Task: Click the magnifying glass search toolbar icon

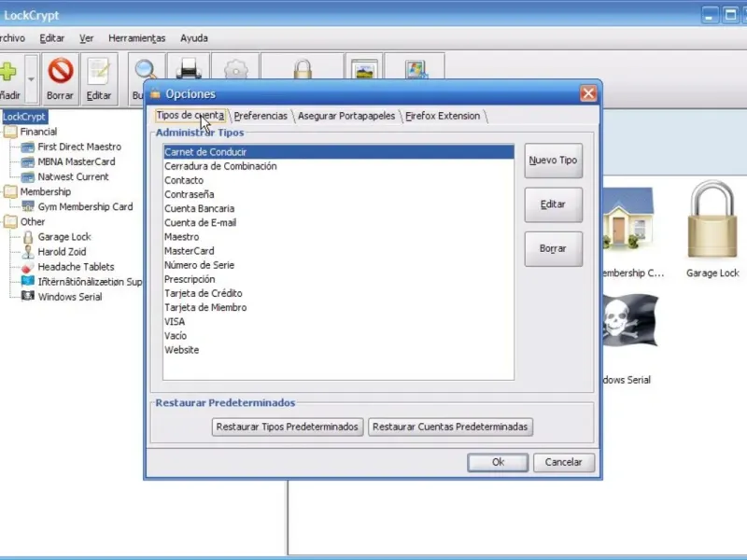Action: click(145, 70)
